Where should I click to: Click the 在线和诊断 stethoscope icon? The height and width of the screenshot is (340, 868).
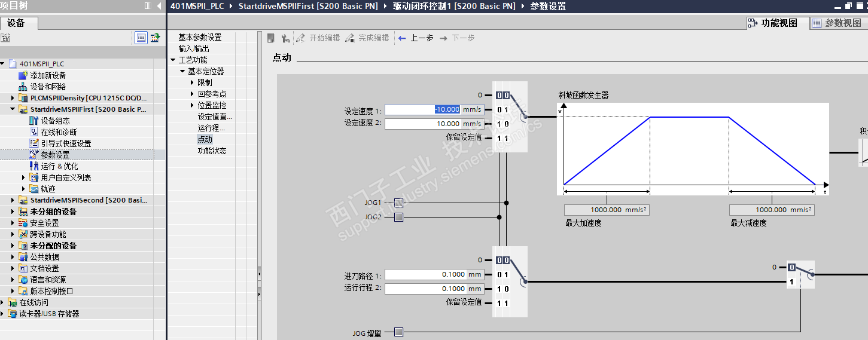(34, 132)
